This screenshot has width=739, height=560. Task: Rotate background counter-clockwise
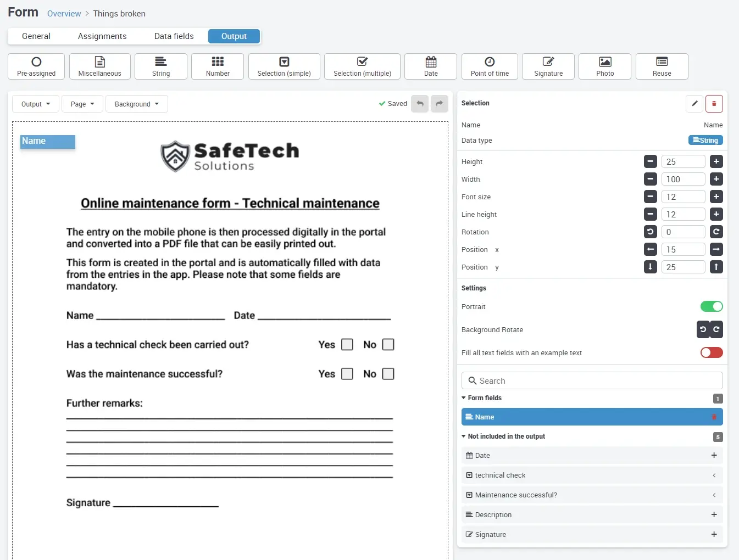703,329
